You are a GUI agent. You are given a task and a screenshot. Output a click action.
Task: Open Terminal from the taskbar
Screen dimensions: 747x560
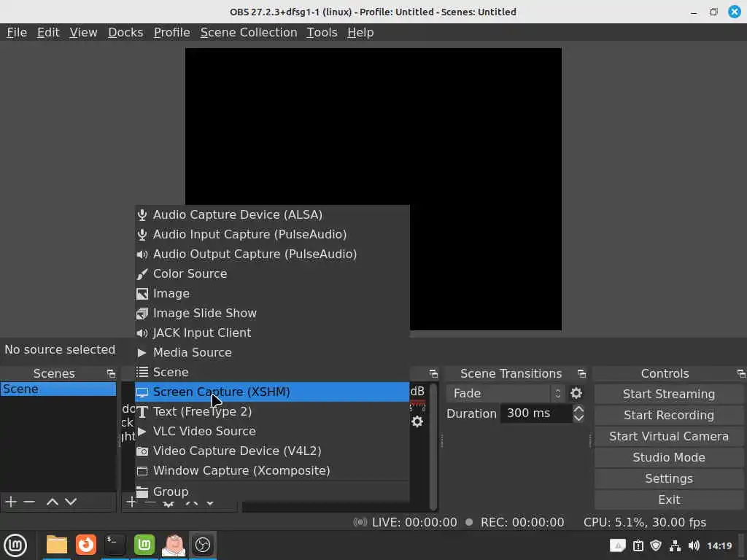(115, 545)
